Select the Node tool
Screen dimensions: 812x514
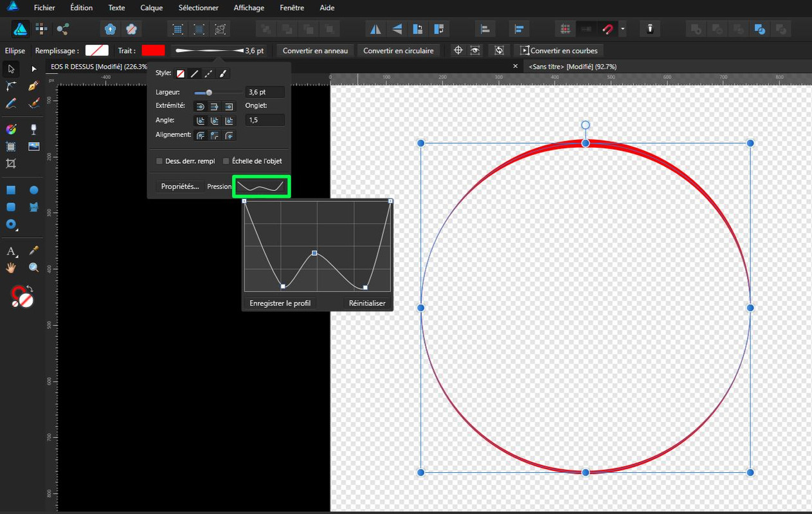[33, 69]
